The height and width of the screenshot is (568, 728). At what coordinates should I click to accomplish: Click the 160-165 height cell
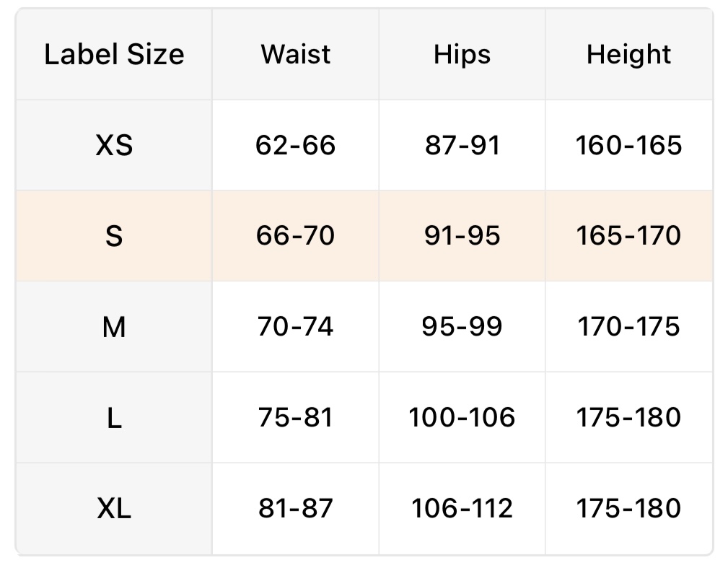(628, 146)
